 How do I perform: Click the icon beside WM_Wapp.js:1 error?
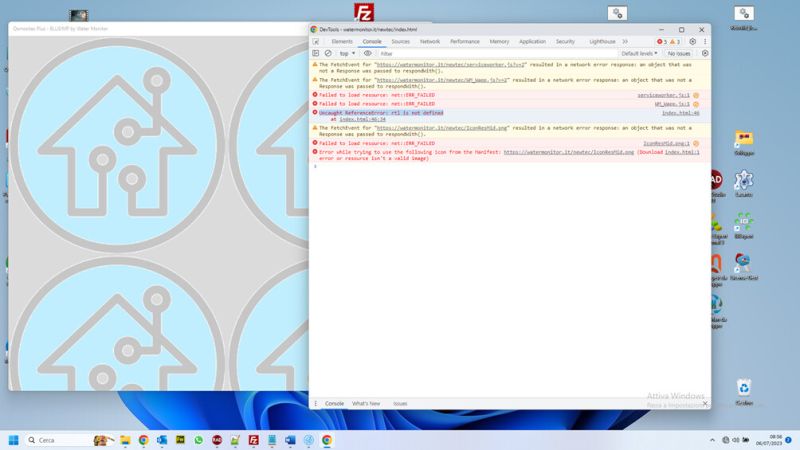[696, 104]
